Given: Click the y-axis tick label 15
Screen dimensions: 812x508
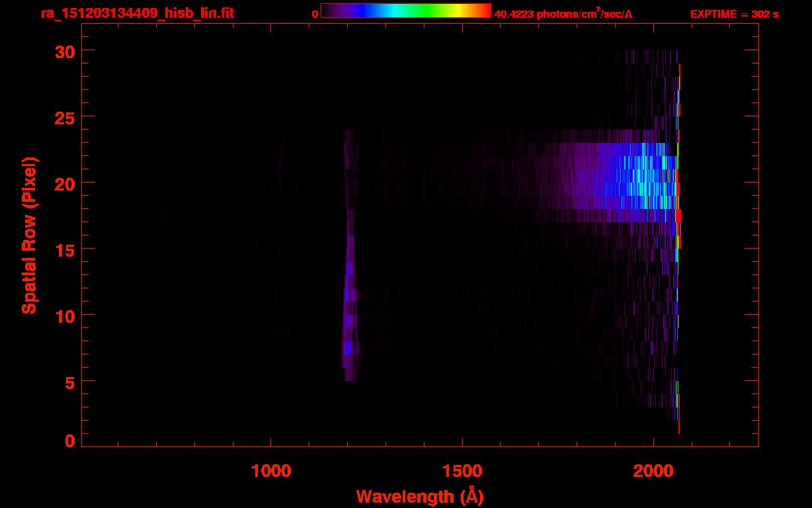Looking at the screenshot, I should 65,249.
